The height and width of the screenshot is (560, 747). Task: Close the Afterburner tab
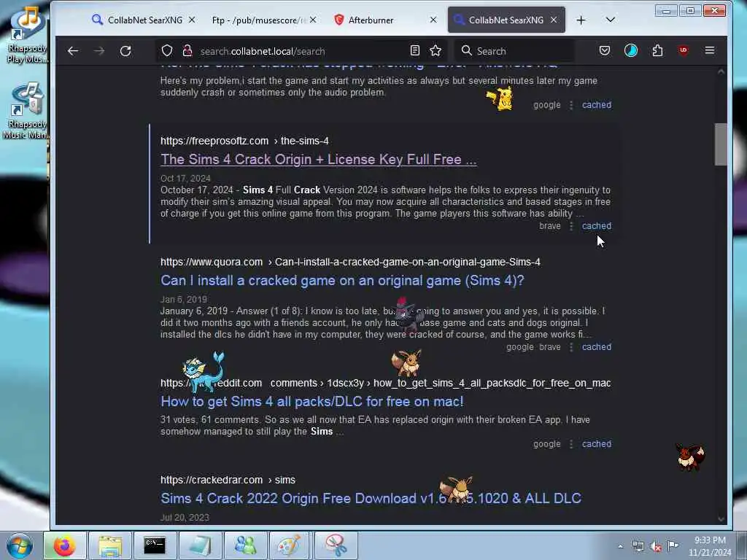(433, 20)
